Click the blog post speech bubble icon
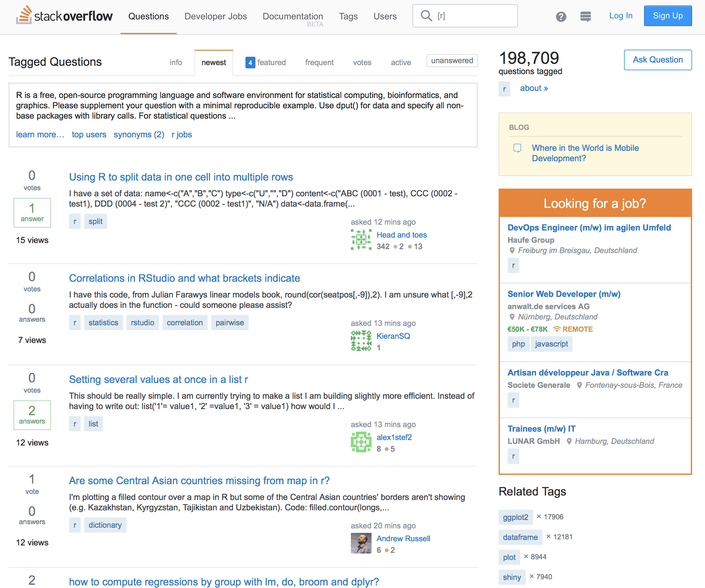 click(517, 148)
